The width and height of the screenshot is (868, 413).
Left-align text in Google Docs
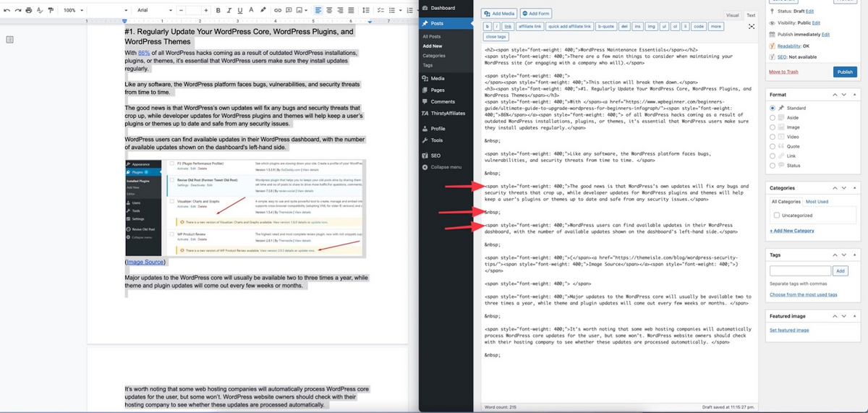(x=318, y=10)
